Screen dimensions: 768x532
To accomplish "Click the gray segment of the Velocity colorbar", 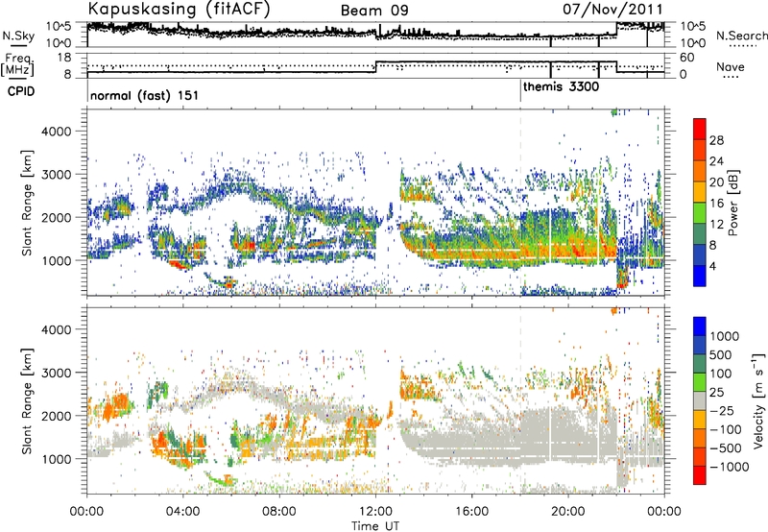I will [x=700, y=401].
